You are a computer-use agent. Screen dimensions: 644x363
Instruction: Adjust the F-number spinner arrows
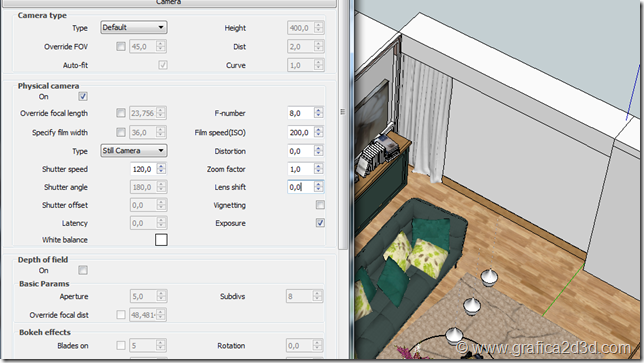[x=319, y=113]
